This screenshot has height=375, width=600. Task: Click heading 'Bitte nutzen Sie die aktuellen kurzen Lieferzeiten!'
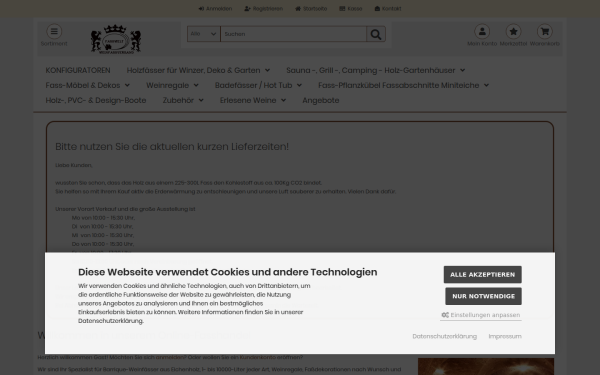172,147
